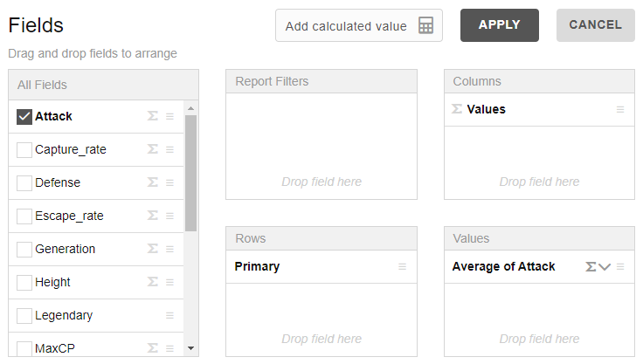Viewport: 643px width, 364px height.
Task: Click the calculator icon in Add calculated value
Action: pos(425,26)
